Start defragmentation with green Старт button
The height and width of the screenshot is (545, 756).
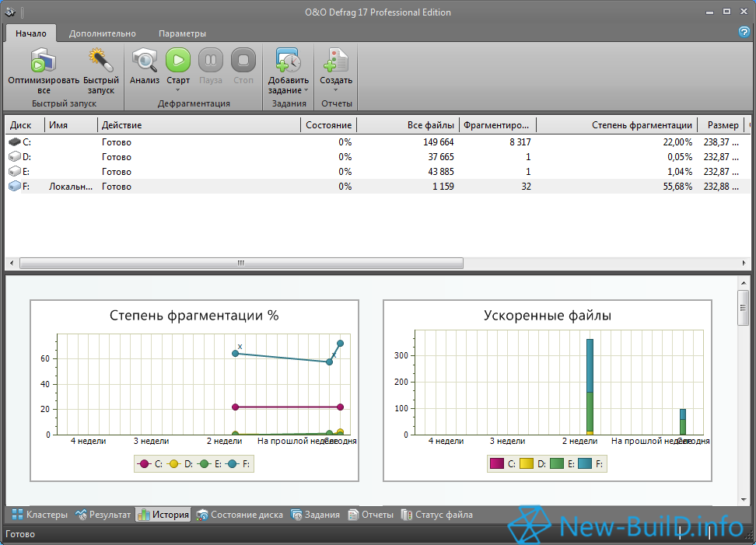tap(178, 60)
